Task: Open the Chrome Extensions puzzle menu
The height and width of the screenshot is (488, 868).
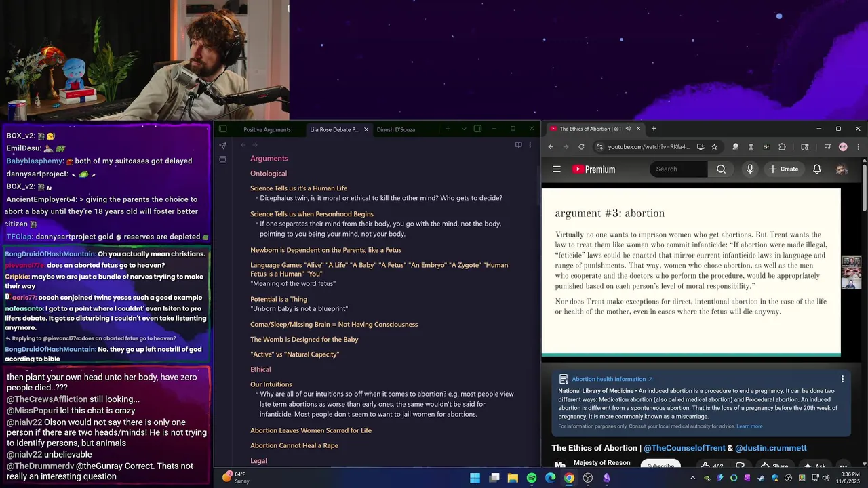Action: coord(782,147)
